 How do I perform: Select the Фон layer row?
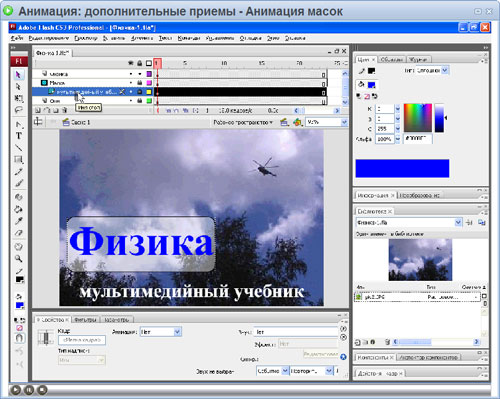[x=93, y=101]
